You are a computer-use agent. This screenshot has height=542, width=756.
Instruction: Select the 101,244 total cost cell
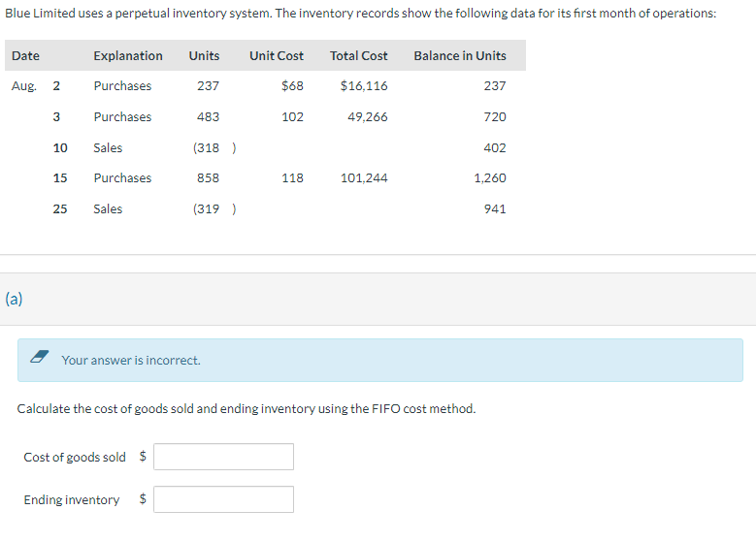(x=364, y=177)
